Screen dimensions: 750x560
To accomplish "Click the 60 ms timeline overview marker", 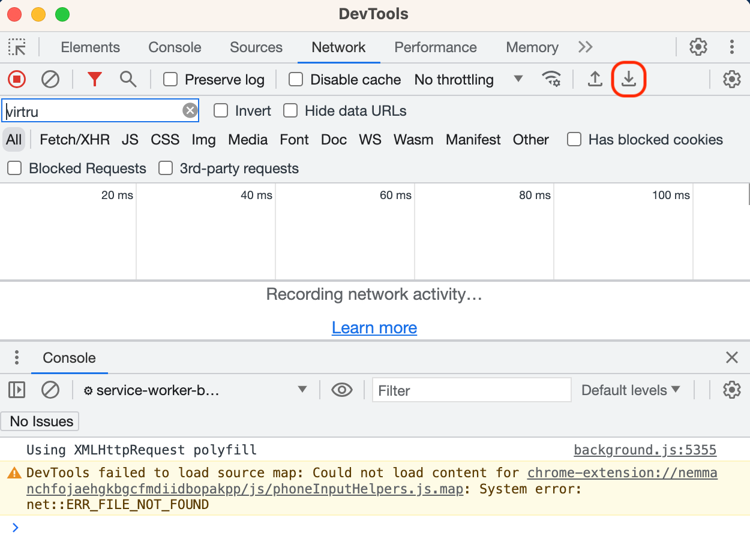I will click(x=395, y=195).
